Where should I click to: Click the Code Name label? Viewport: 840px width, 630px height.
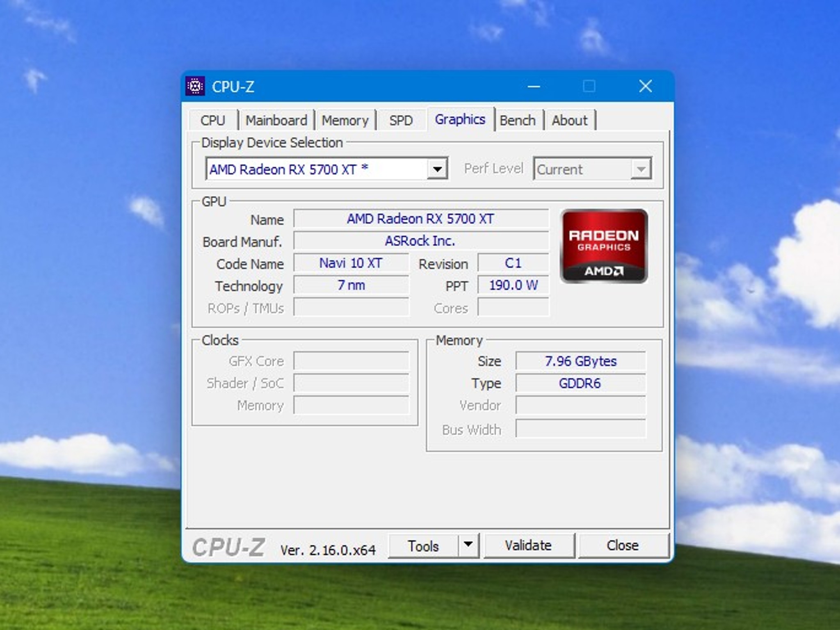tap(250, 264)
